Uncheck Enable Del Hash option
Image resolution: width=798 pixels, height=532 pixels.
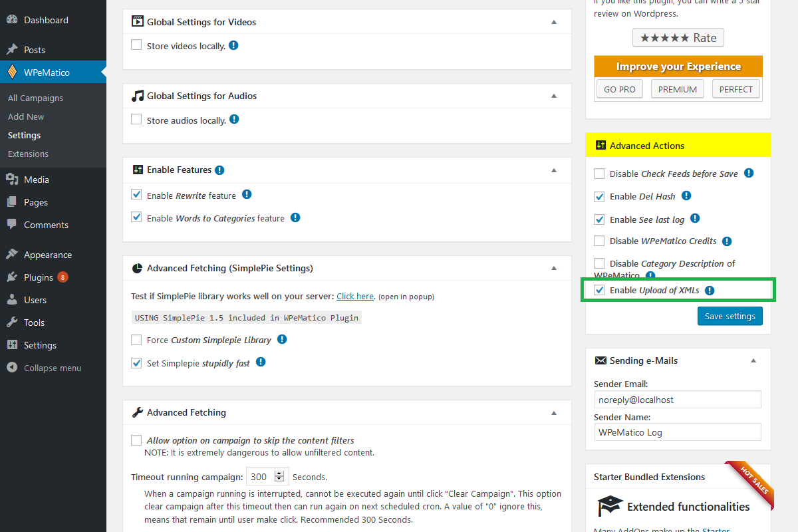point(599,196)
